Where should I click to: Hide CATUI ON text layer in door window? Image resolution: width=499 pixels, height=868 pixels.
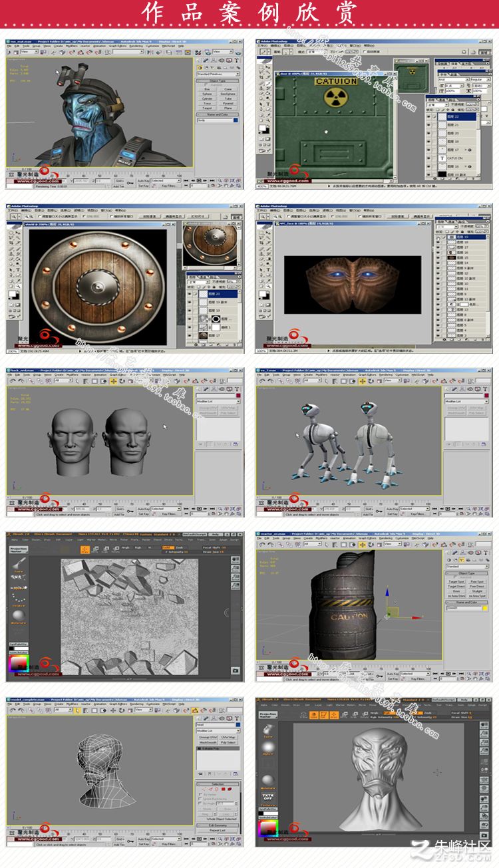pyautogui.click(x=428, y=158)
